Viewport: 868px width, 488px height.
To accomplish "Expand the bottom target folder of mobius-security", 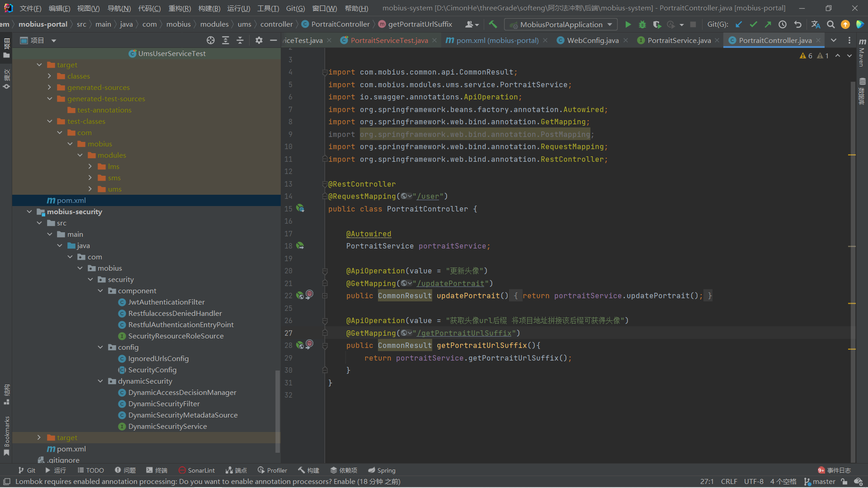I will point(39,438).
